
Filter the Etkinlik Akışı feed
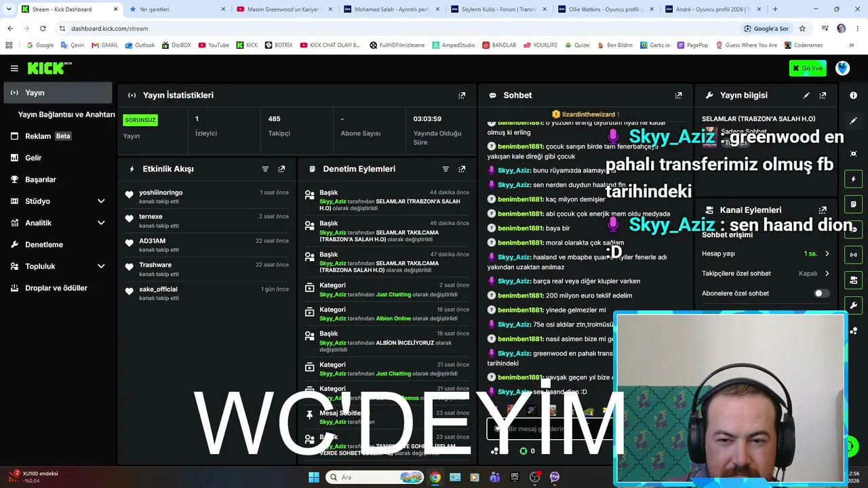click(265, 169)
